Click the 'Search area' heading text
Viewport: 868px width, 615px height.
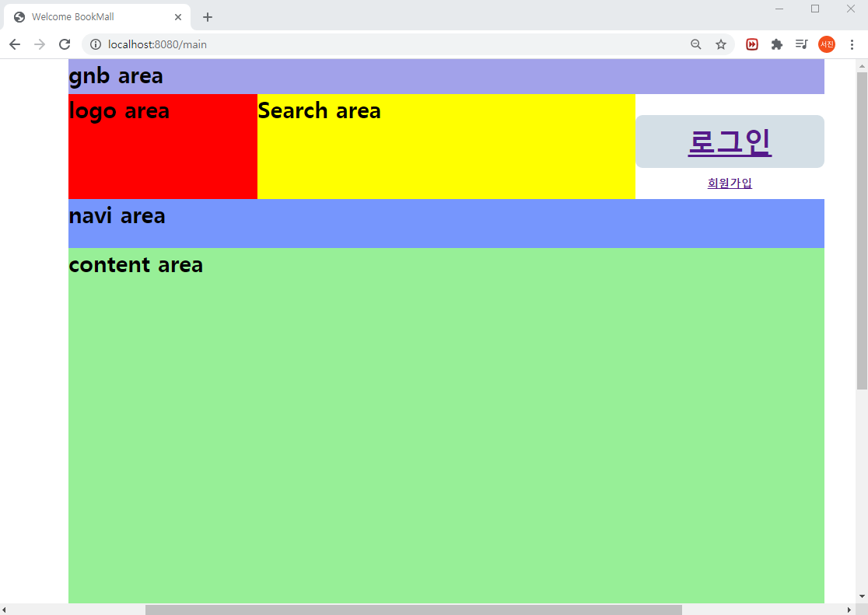click(x=320, y=110)
